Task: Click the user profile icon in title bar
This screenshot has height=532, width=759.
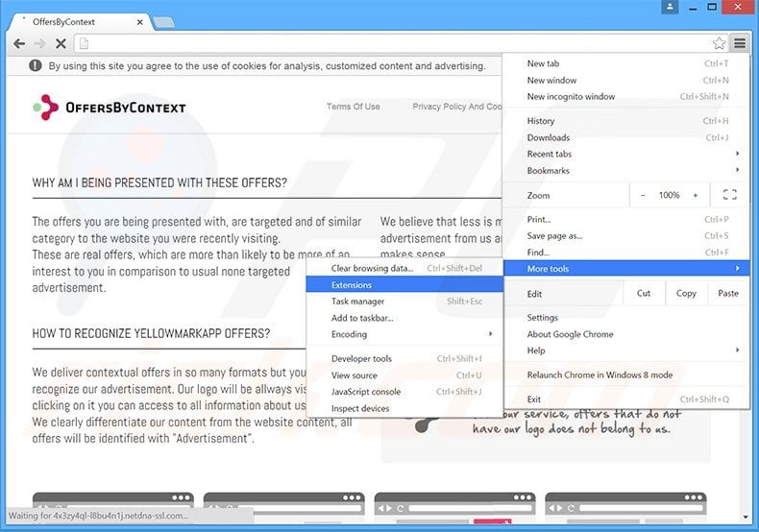Action: coord(670,8)
